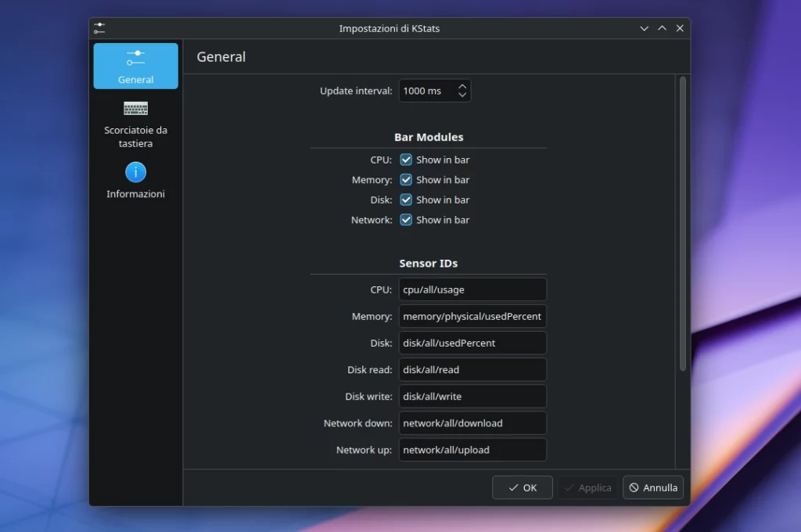Minimize window with down chevron icon
This screenshot has height=532, width=801.
(x=645, y=29)
